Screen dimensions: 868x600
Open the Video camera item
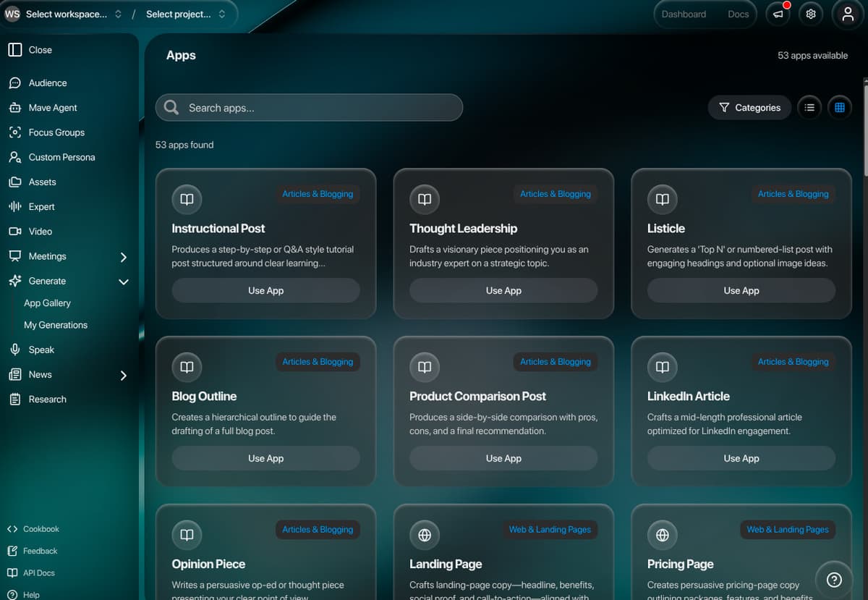pyautogui.click(x=40, y=231)
